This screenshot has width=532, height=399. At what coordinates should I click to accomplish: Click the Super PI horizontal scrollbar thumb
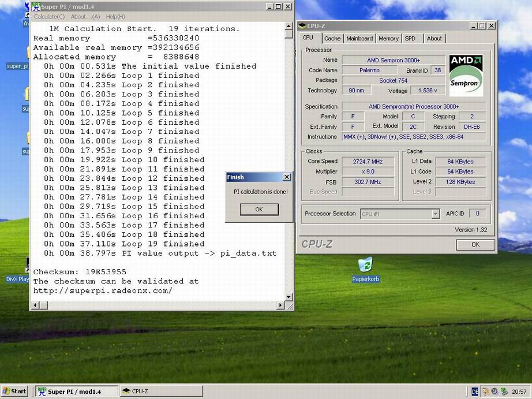tap(43, 305)
